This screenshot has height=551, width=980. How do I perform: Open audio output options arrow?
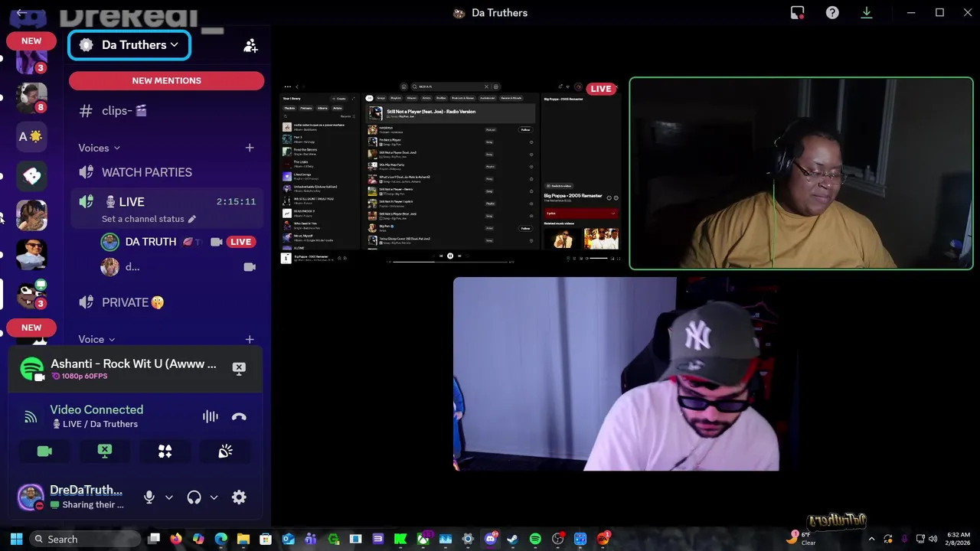coord(214,497)
